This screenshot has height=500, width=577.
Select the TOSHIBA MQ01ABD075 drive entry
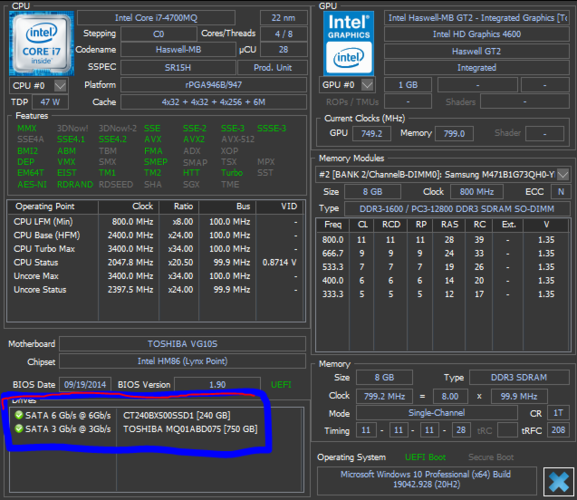point(190,429)
